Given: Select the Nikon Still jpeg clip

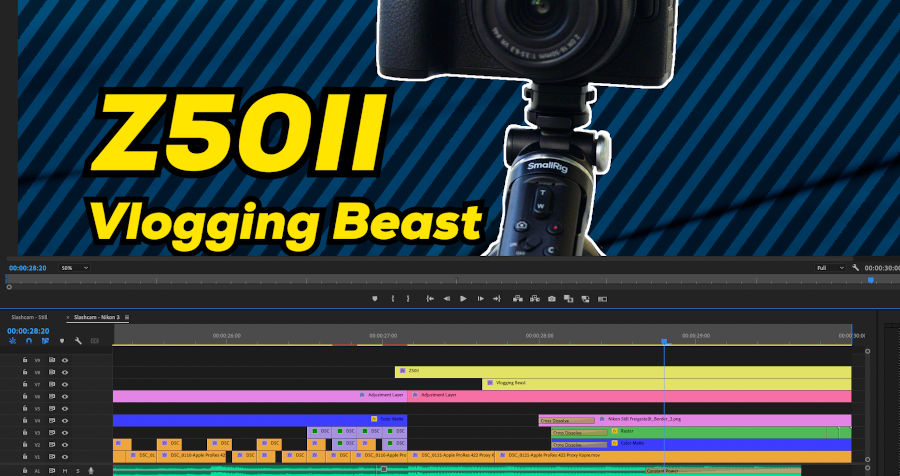Looking at the screenshot, I should tap(695, 420).
